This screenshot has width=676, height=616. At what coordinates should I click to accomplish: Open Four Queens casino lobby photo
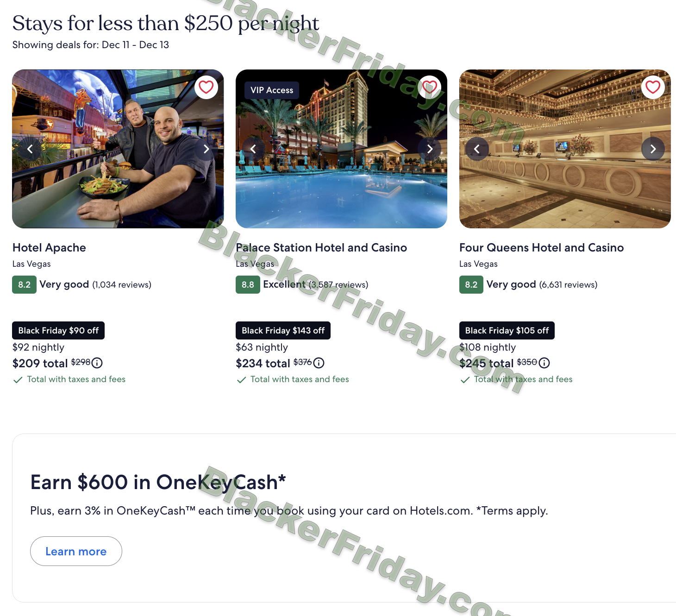point(565,149)
